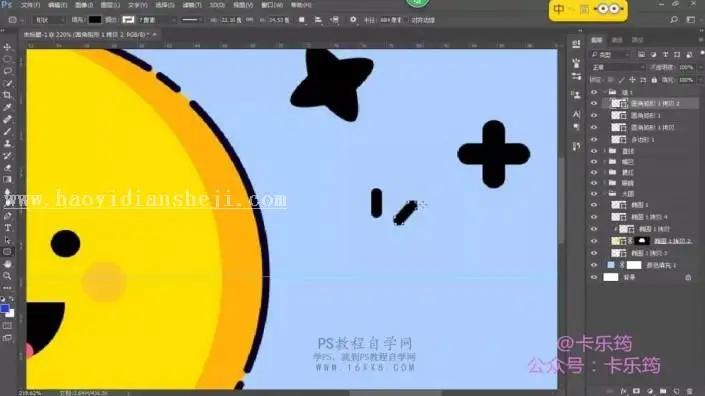Hide the 颜色填充 1 layer

coord(594,265)
